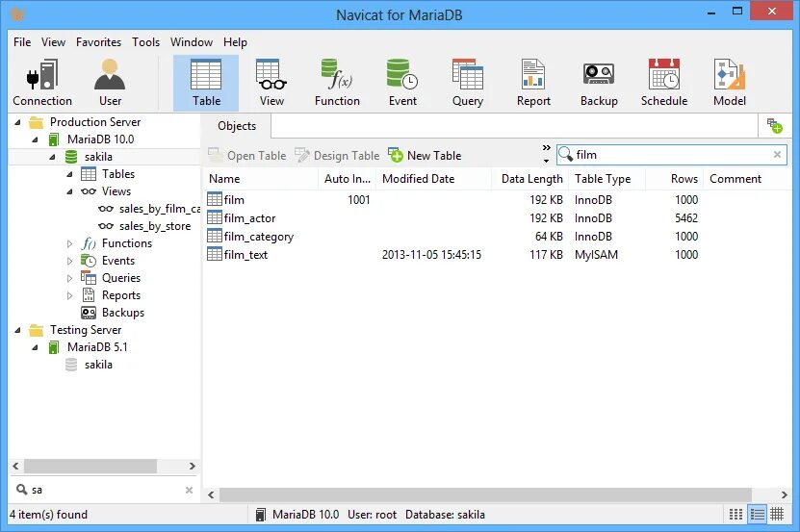800x532 pixels.
Task: Open the Schedule toolbar button
Action: point(664,83)
